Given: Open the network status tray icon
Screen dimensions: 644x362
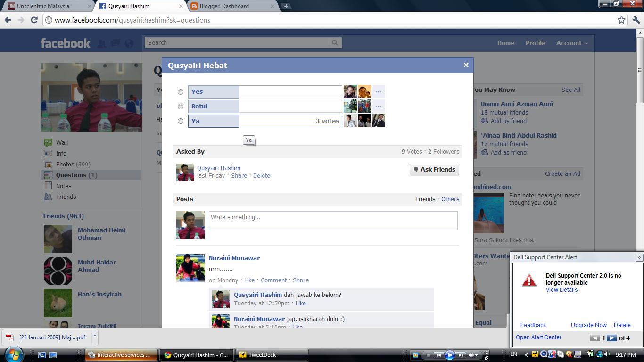Looking at the screenshot, I should [x=598, y=354].
